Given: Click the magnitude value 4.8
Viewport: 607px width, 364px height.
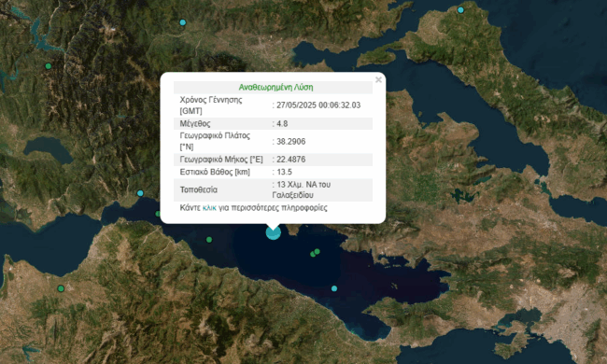Looking at the screenshot, I should (282, 124).
